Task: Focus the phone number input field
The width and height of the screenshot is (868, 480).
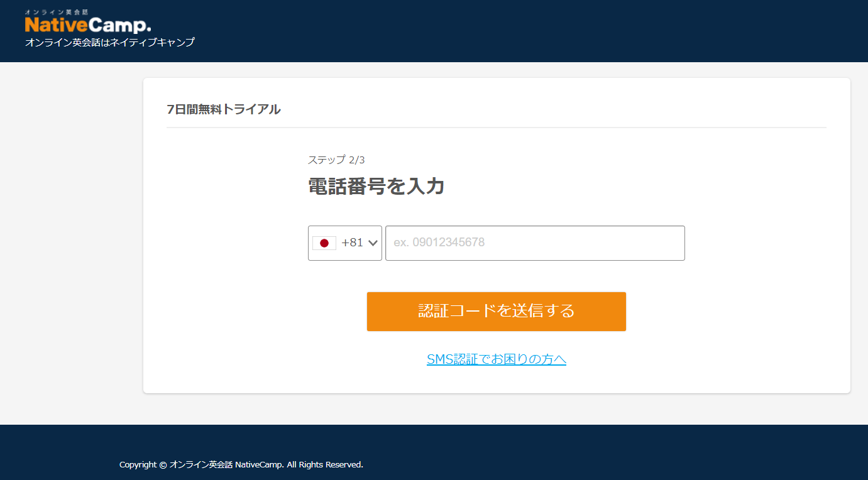Action: tap(535, 243)
